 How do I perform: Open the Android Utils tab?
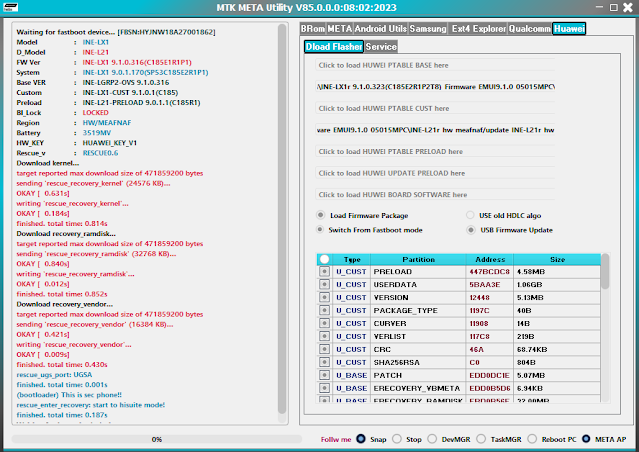380,29
